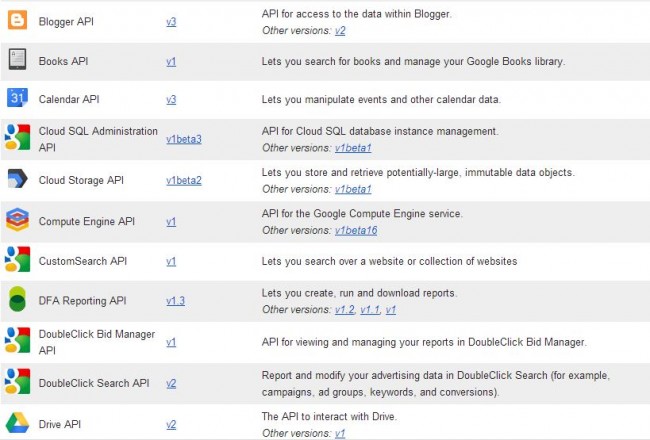650x440 pixels.
Task: Open DFA Reporting other version v1.2
Action: coord(345,310)
